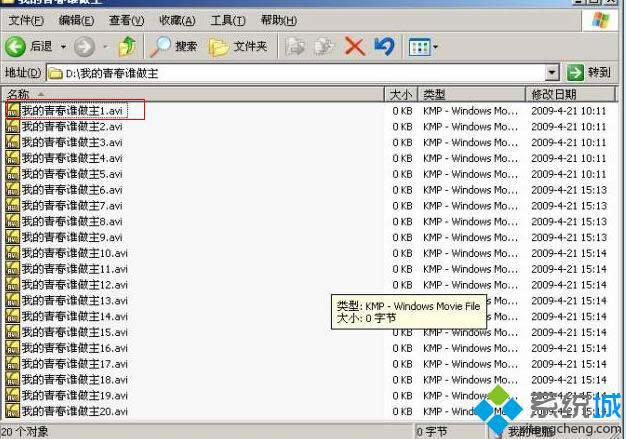Sort by the 名称 column header

coord(100,94)
